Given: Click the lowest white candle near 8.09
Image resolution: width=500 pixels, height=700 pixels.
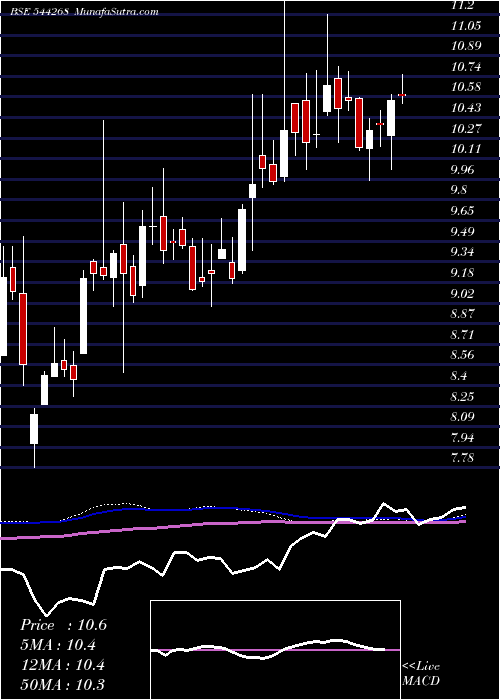Looking at the screenshot, I should coord(34,429).
